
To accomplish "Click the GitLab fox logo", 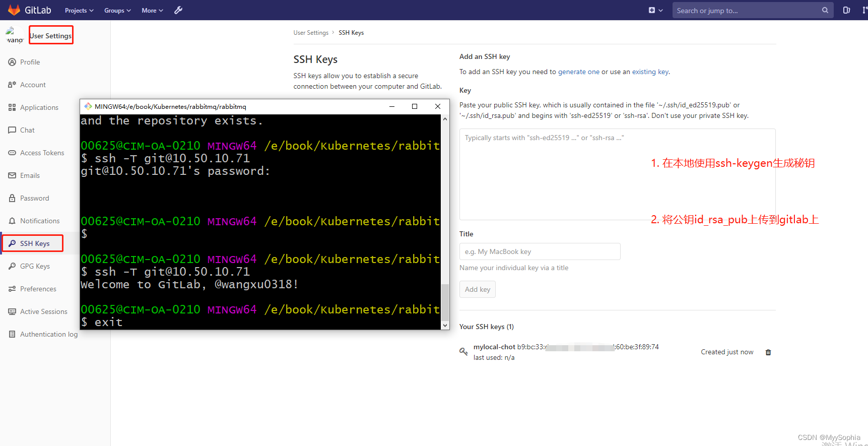I will tap(14, 10).
